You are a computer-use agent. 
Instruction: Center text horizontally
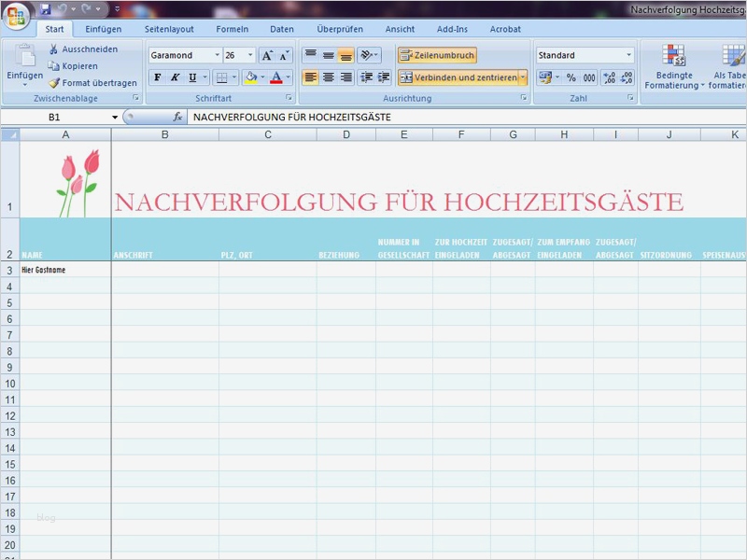tap(329, 77)
